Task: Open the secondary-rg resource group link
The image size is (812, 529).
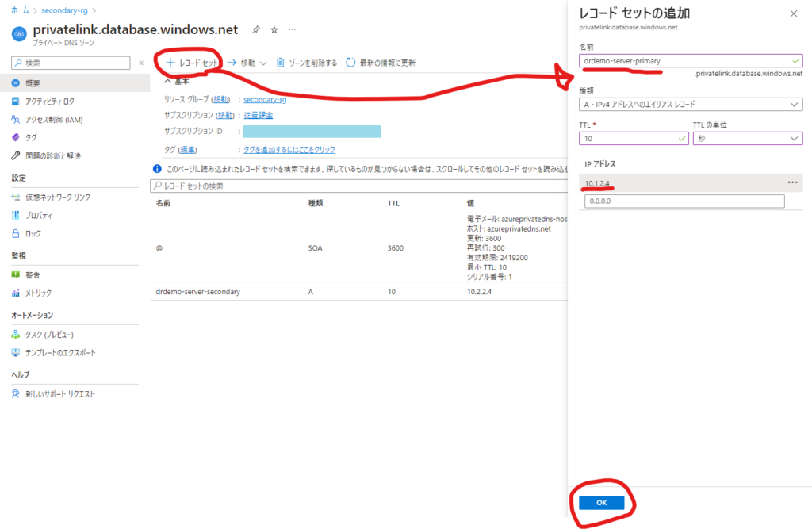Action: pos(265,99)
